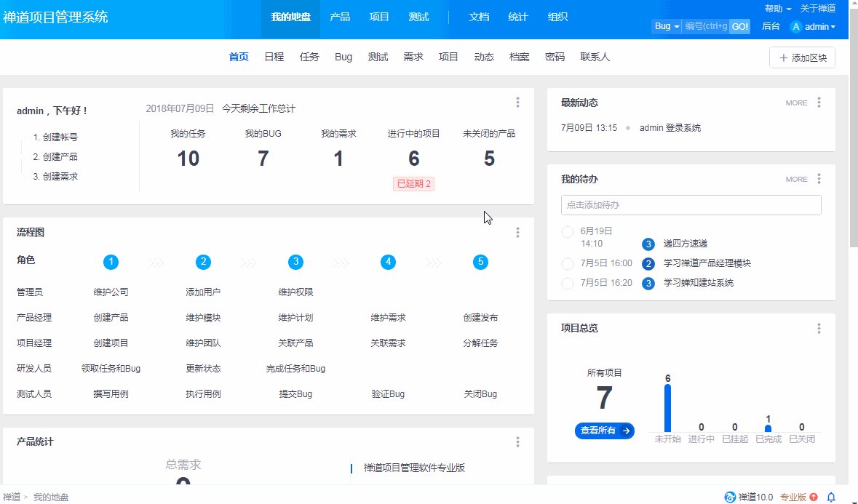Open the notification bell in status bar

click(x=831, y=497)
